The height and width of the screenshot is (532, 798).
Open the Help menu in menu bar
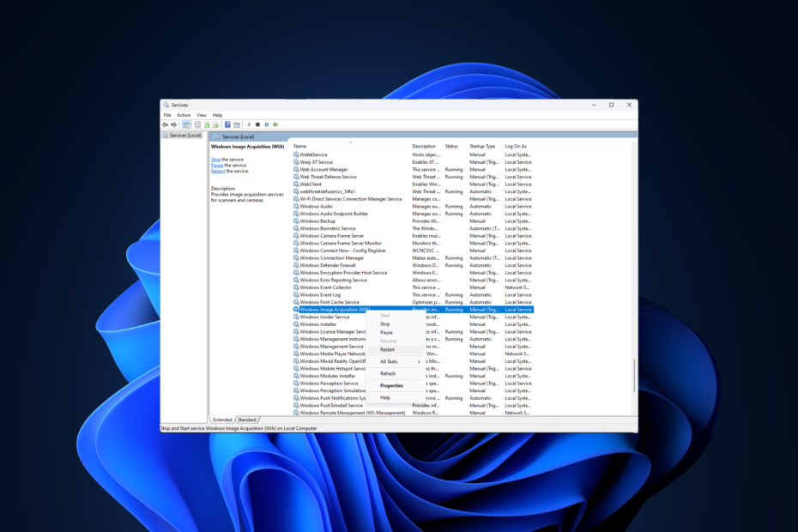pyautogui.click(x=217, y=115)
